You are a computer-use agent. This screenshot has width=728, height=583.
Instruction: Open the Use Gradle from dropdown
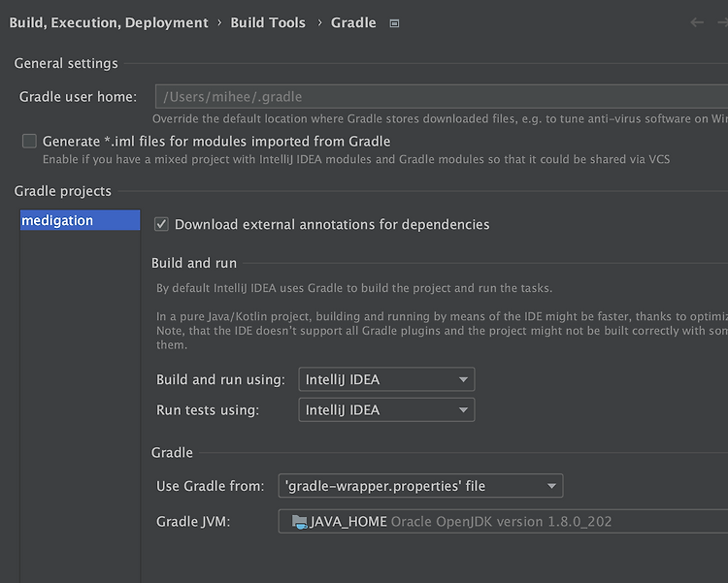(x=420, y=486)
